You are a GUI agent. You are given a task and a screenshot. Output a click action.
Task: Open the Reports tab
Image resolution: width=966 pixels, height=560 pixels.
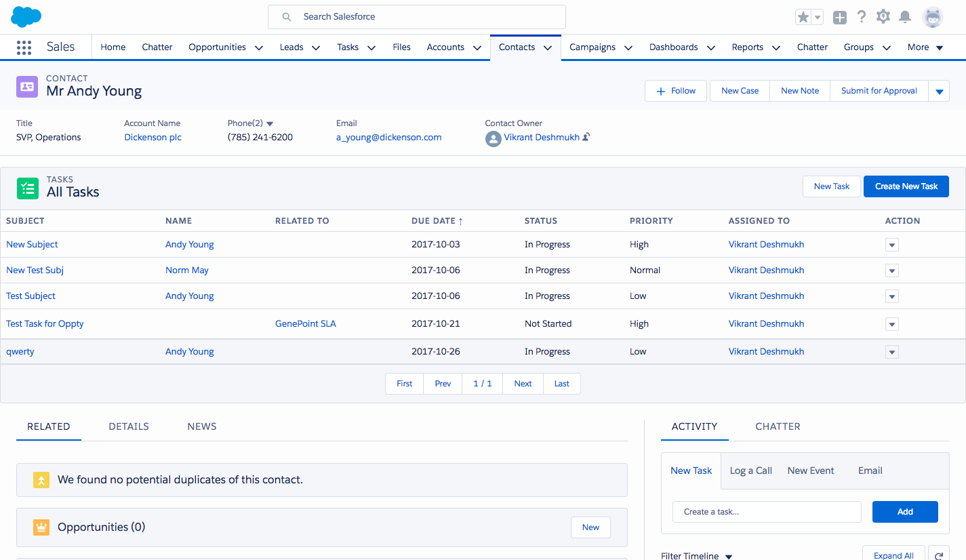point(748,47)
